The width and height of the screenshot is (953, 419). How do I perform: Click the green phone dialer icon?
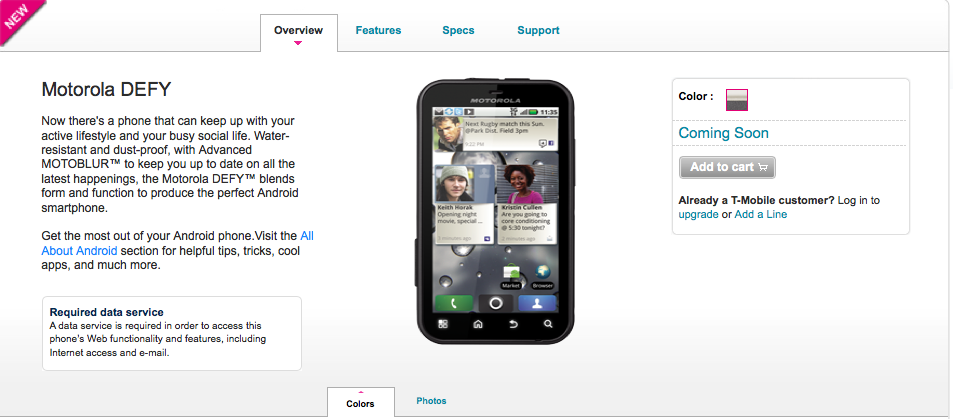[453, 303]
